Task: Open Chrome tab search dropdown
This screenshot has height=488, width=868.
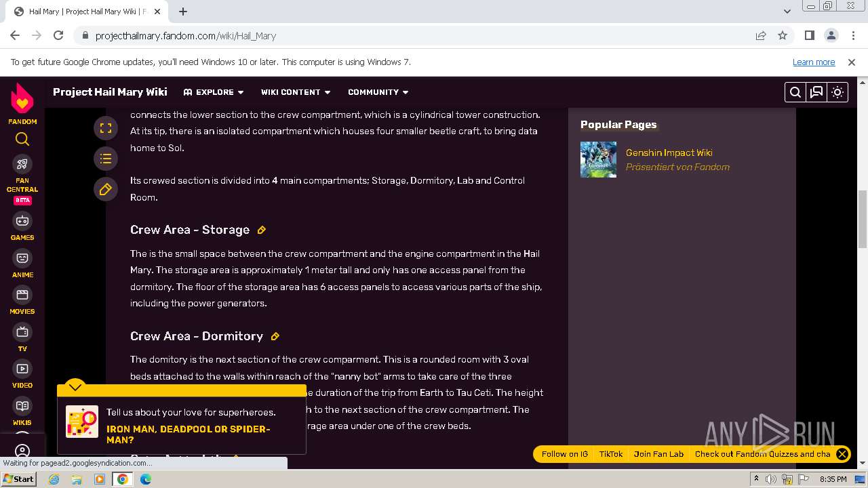Action: pos(787,12)
